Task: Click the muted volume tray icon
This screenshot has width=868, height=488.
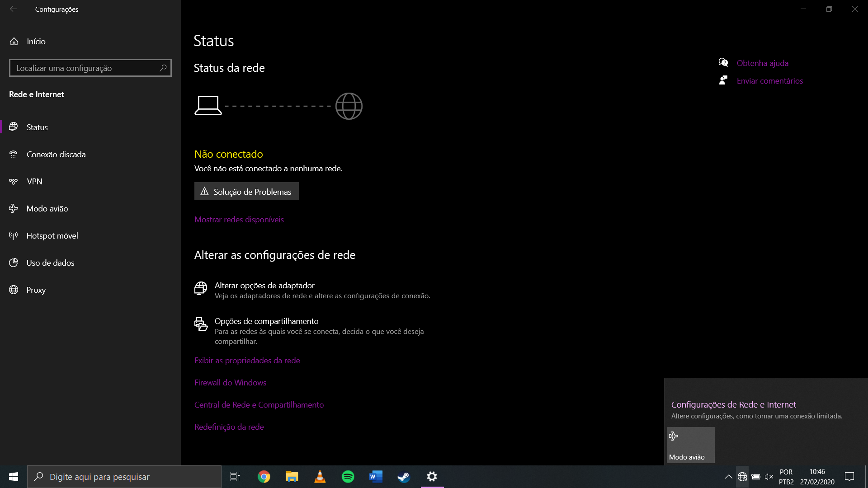Action: coord(769,476)
